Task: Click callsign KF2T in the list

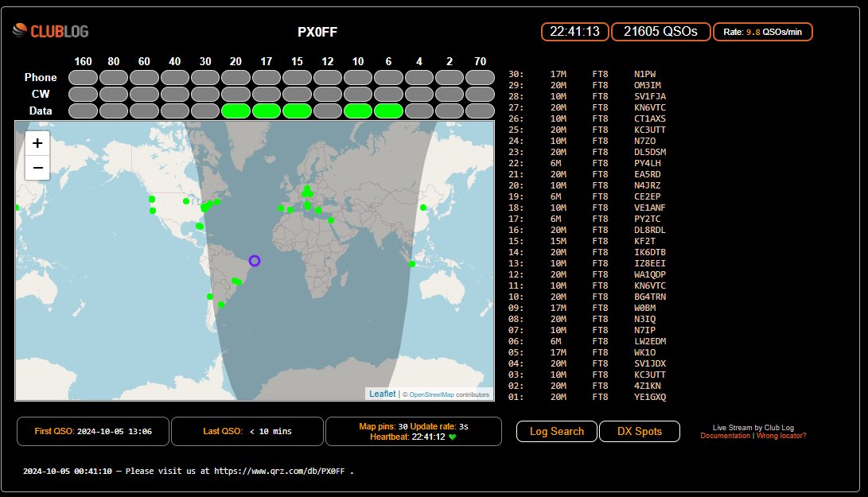Action: point(645,241)
